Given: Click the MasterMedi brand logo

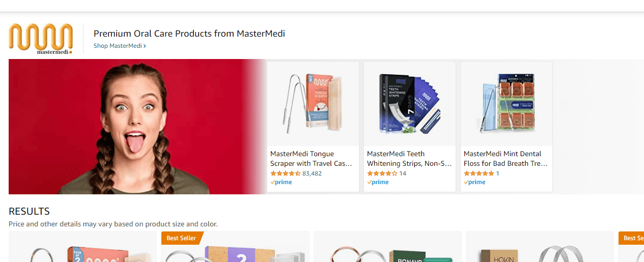Looking at the screenshot, I should [41, 39].
